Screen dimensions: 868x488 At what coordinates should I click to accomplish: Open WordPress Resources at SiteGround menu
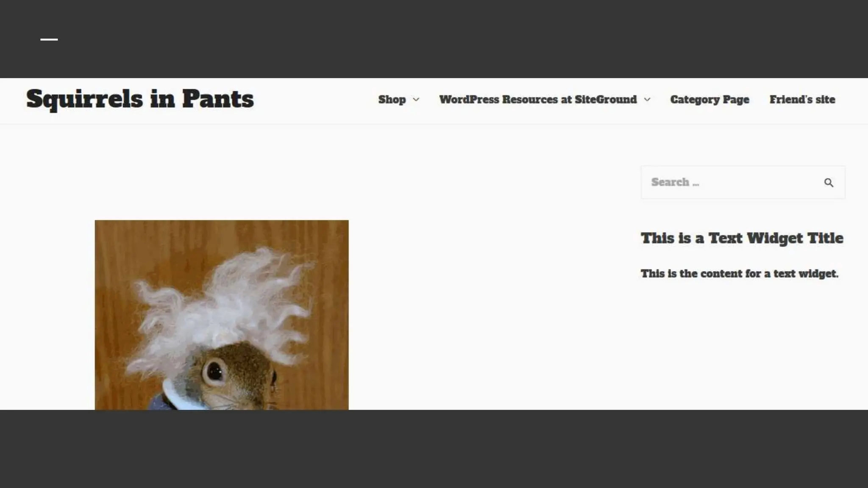(x=538, y=100)
